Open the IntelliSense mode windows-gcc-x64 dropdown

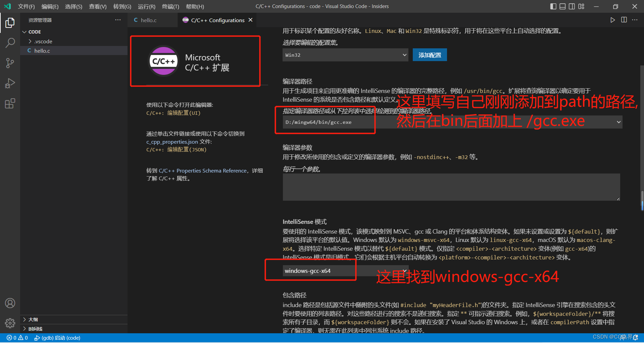click(x=345, y=271)
